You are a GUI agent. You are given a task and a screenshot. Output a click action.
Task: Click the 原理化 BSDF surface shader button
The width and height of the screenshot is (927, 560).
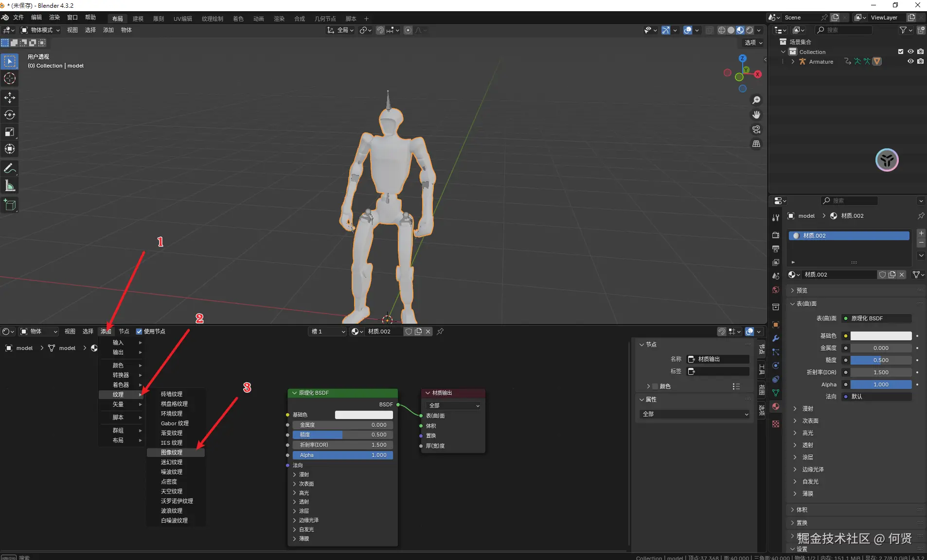[x=876, y=318]
